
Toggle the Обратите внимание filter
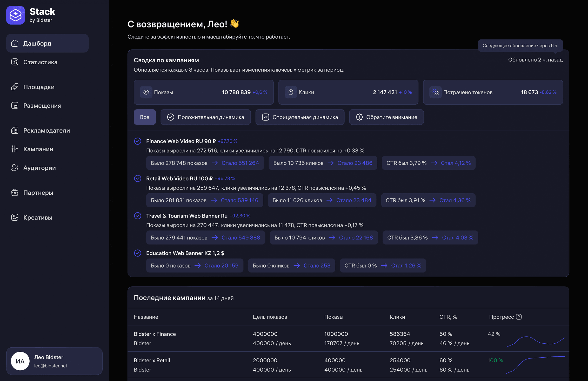point(386,117)
